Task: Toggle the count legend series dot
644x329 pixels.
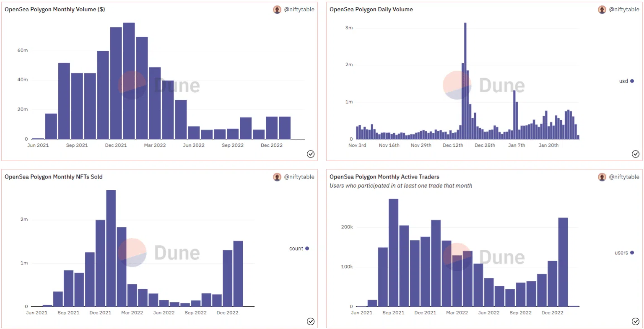Action: 307,249
